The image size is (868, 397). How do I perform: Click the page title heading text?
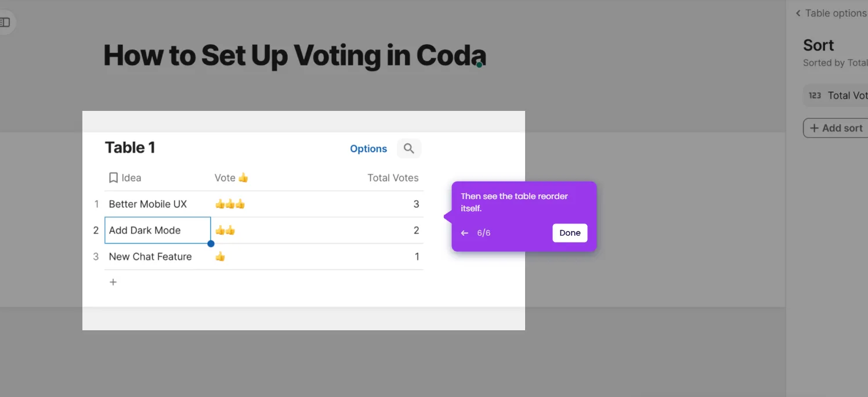click(294, 56)
